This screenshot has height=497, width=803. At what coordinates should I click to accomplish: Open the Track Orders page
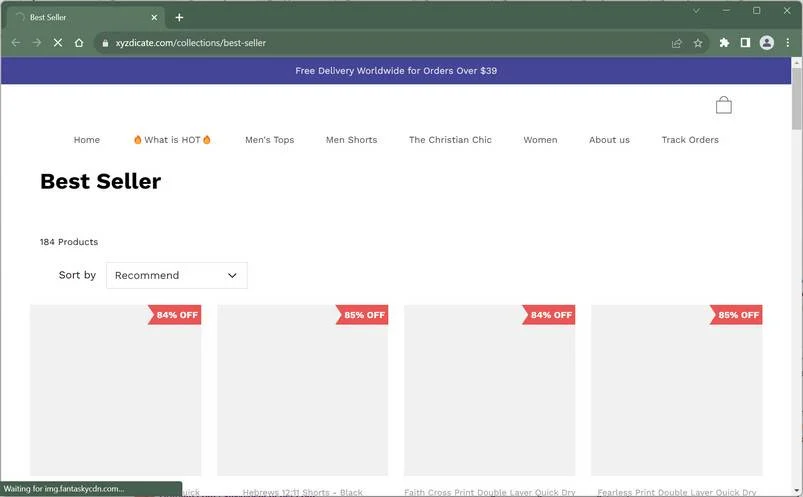click(x=690, y=140)
